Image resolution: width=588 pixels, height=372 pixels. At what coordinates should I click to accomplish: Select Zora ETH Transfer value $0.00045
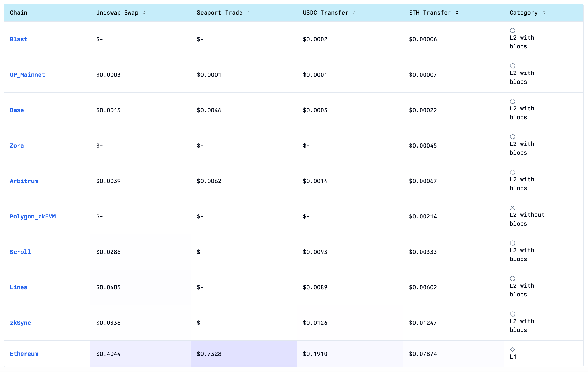[x=423, y=146]
